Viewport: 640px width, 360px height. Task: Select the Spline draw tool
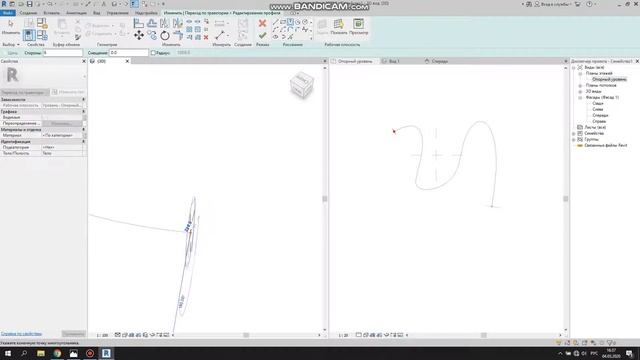305,29
